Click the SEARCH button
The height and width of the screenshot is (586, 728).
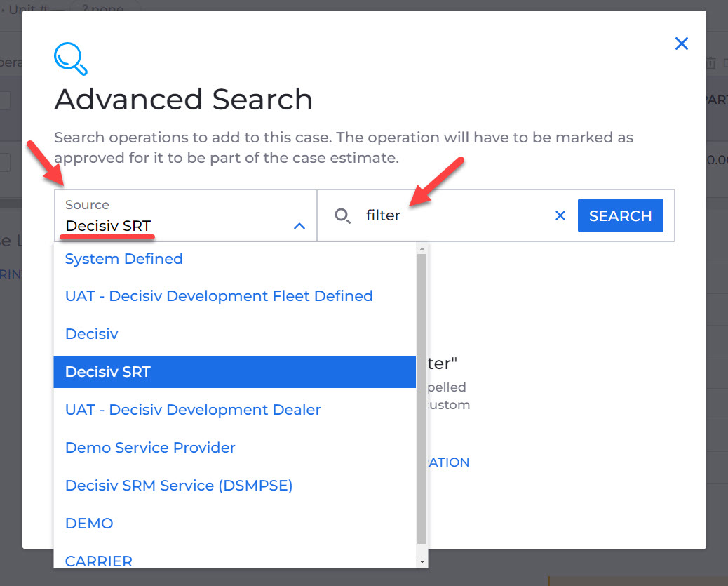click(x=620, y=215)
